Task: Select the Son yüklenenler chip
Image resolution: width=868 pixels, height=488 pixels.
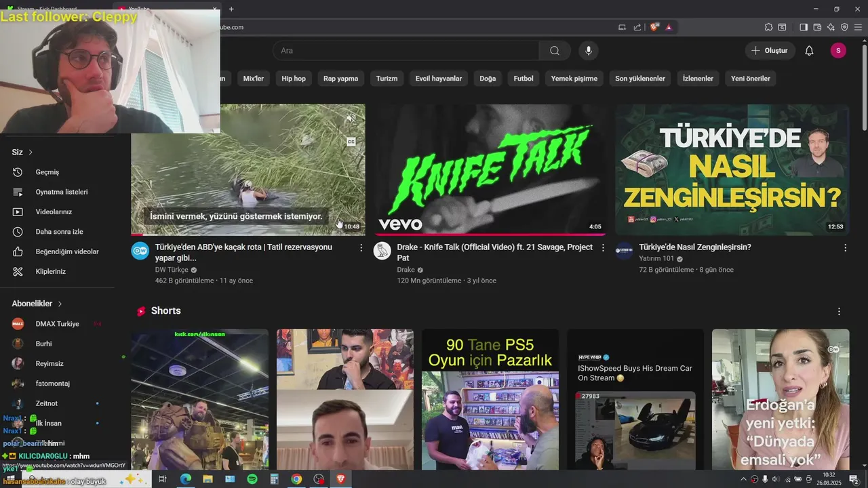Action: pos(640,79)
